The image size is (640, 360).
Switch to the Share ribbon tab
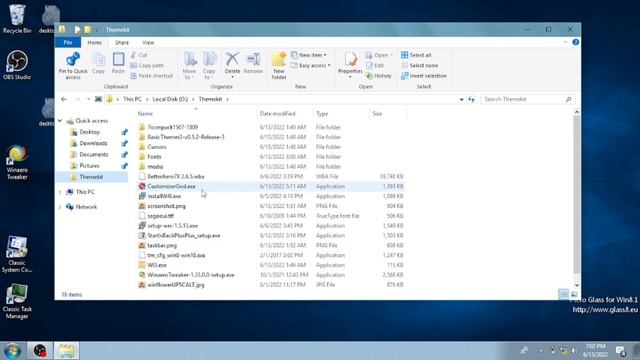122,42
